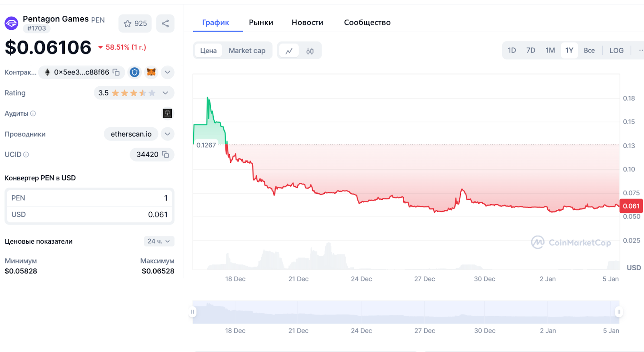This screenshot has height=352, width=644.
Task: Click the share icon button
Action: click(165, 24)
